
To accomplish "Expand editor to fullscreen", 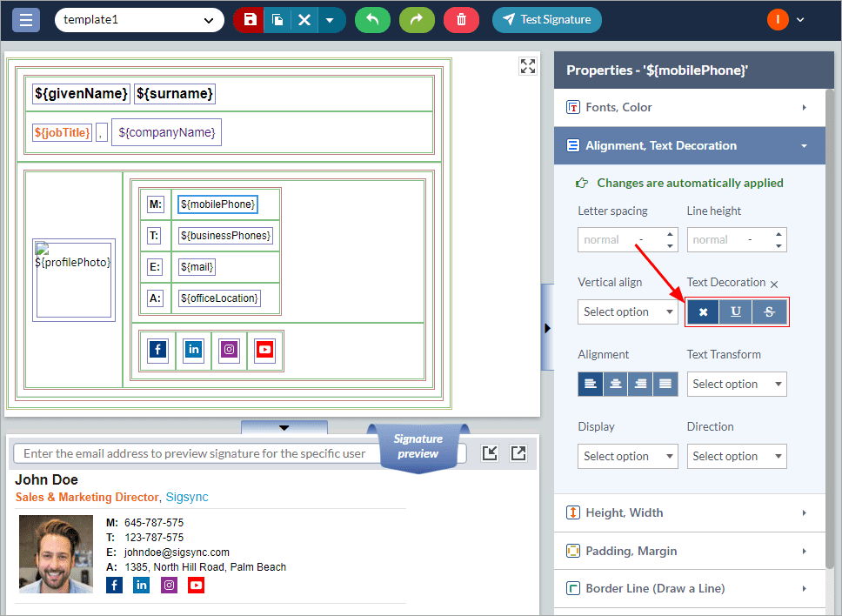I will click(x=528, y=66).
